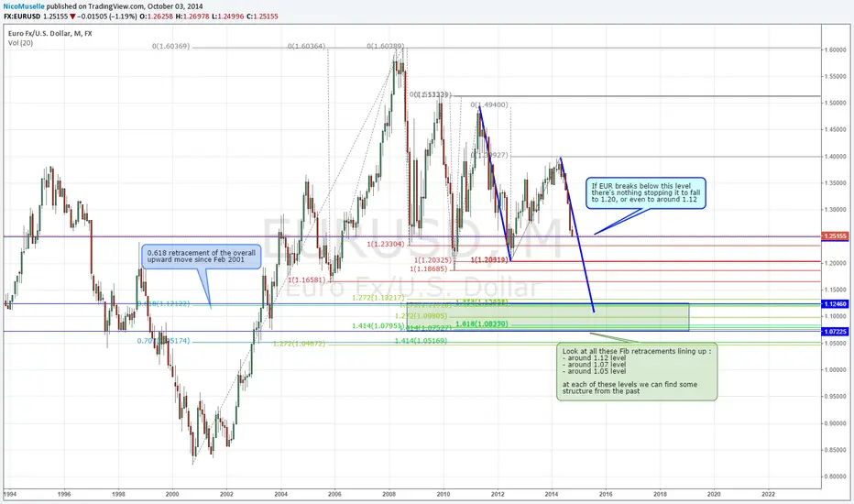Screen dimensions: 854x504
Task: Click the Fib label 1.272(1.13217)
Action: coord(378,298)
